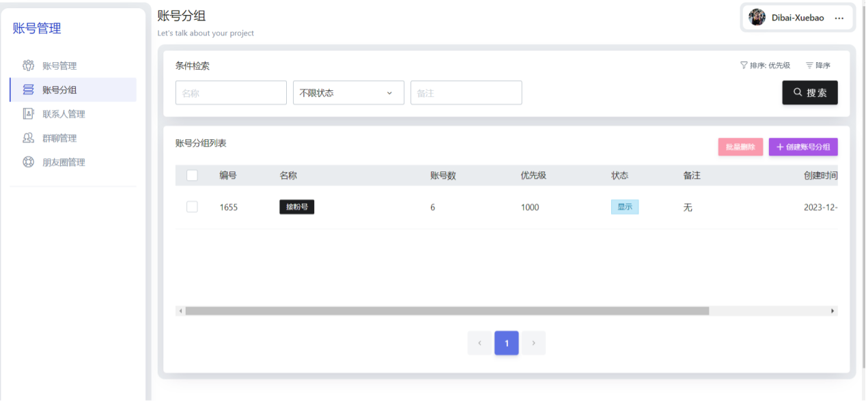Click the 联系人管理 contact icon
Screen dimensions: 868x402
click(x=29, y=114)
